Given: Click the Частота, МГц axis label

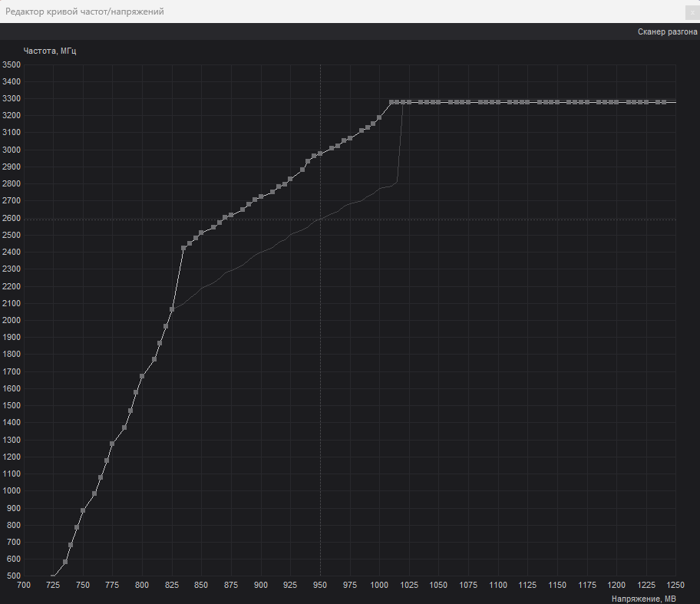Looking at the screenshot, I should coord(51,51).
